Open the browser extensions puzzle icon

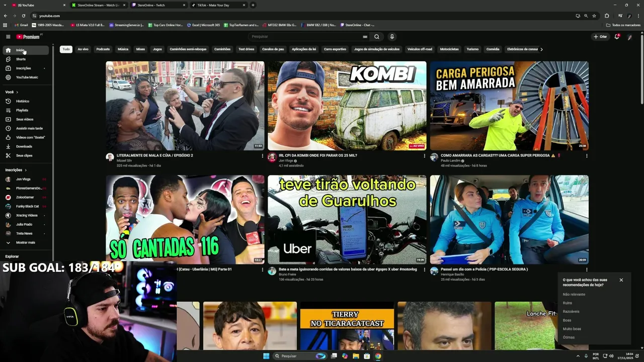coord(607,16)
